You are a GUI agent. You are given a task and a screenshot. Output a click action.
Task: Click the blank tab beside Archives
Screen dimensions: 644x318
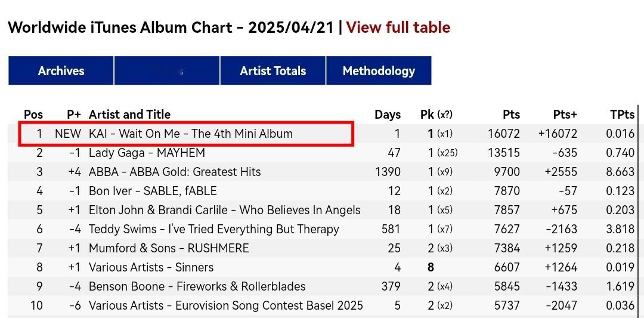click(x=167, y=70)
